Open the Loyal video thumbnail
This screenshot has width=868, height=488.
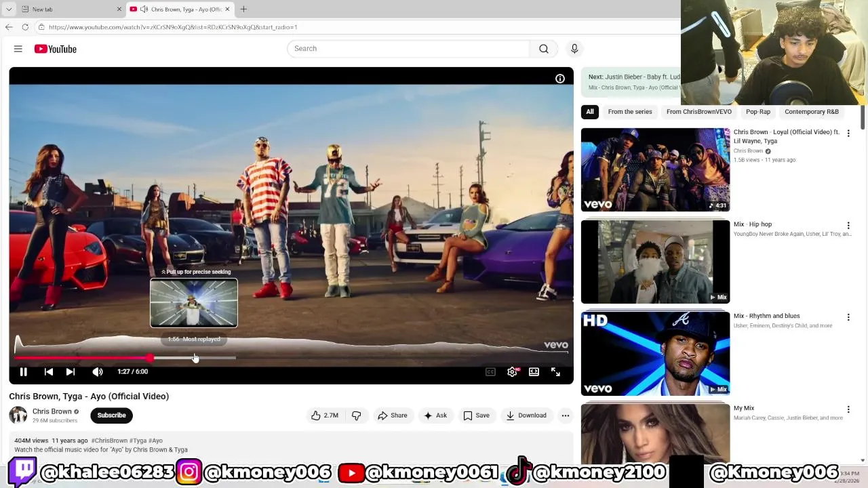(x=655, y=169)
